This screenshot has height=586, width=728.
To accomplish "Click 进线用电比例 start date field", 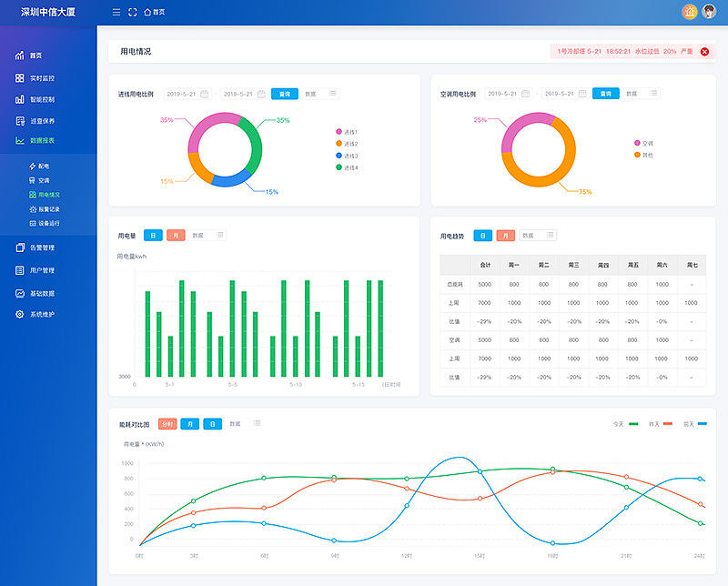I will coord(187,94).
